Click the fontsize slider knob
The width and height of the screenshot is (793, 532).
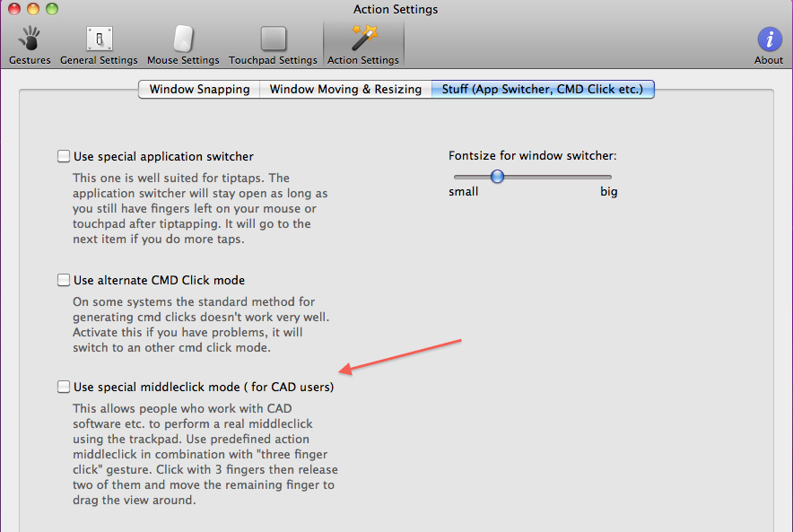click(x=497, y=177)
